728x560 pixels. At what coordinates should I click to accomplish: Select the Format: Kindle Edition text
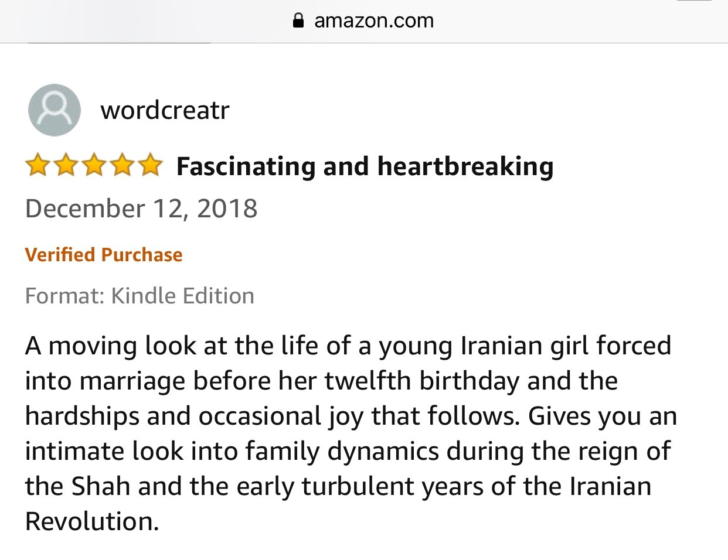point(140,296)
